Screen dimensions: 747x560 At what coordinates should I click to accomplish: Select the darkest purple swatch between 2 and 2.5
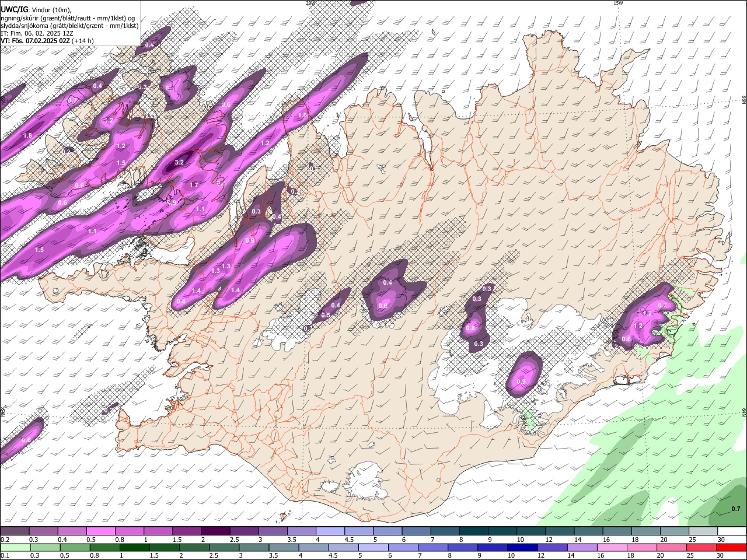[215, 531]
